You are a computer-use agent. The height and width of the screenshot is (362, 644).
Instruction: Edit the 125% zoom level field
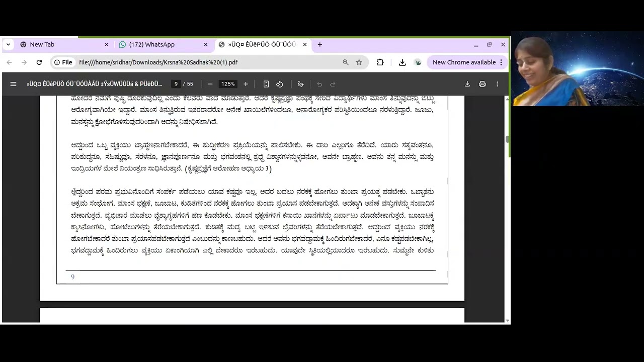tap(228, 84)
